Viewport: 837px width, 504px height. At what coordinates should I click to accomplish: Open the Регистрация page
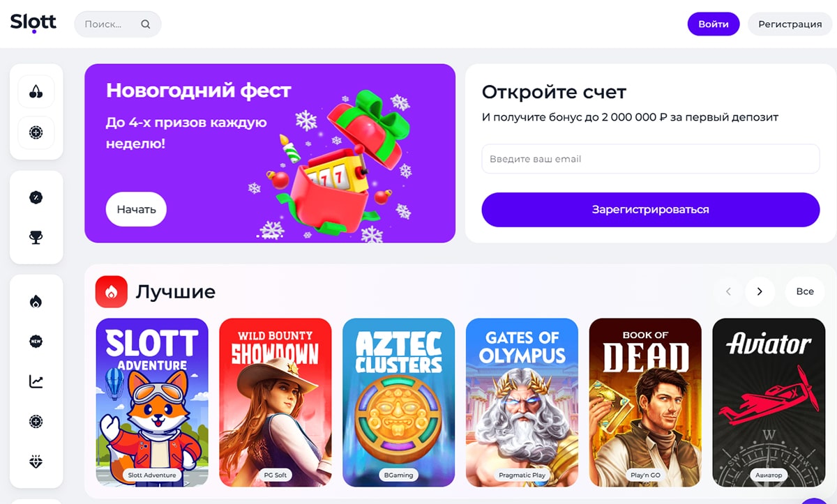coord(790,24)
